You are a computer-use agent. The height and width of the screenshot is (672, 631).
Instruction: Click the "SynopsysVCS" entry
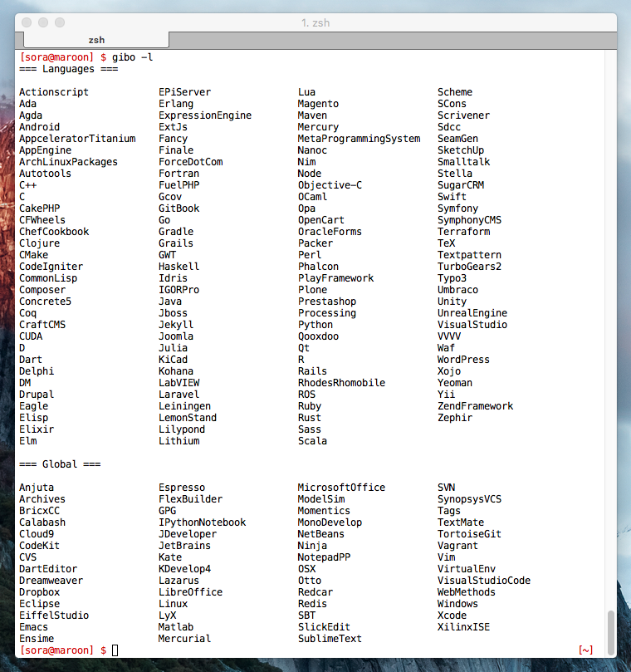click(x=469, y=499)
